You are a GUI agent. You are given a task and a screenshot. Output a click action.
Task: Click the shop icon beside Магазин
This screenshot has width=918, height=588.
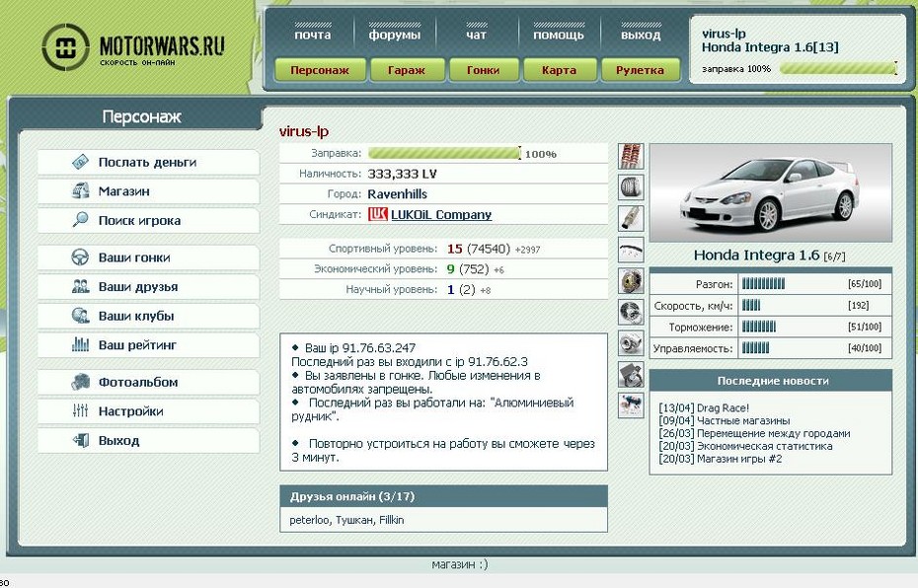click(80, 190)
